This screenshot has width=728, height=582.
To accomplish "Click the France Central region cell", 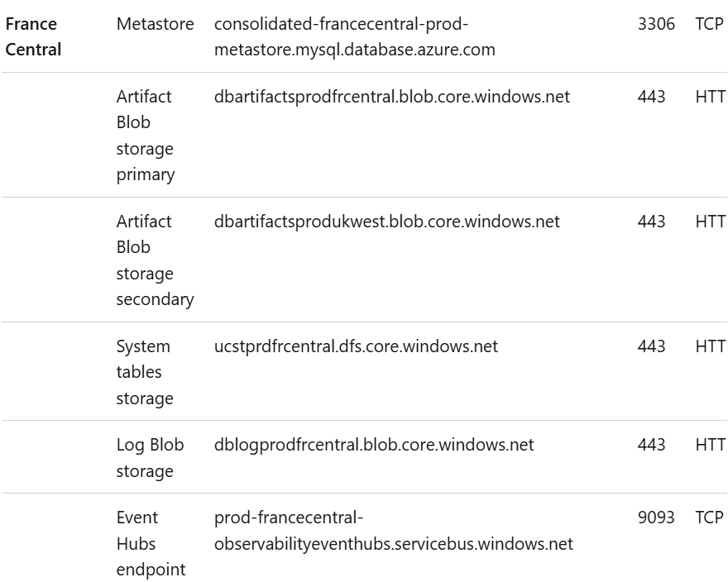I will [x=33, y=36].
